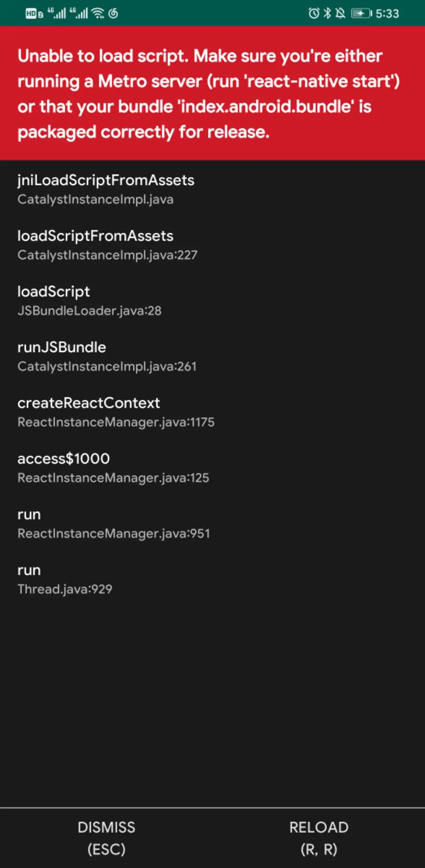Open the runJSBundle stack frame
425x868 pixels.
coord(213,356)
